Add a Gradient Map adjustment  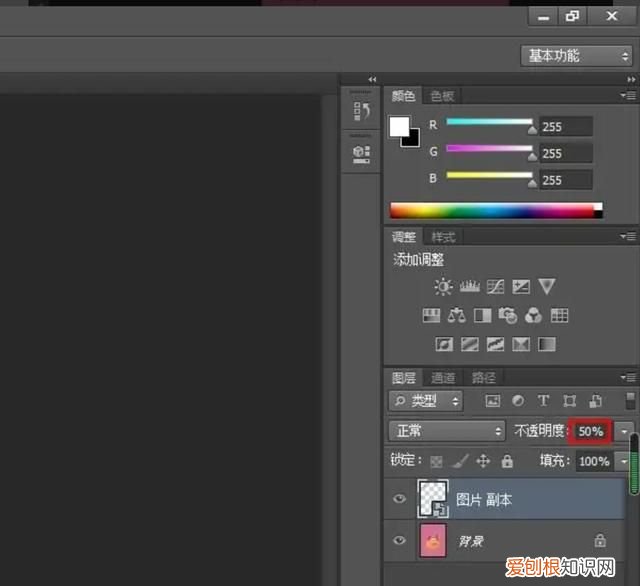(x=547, y=344)
